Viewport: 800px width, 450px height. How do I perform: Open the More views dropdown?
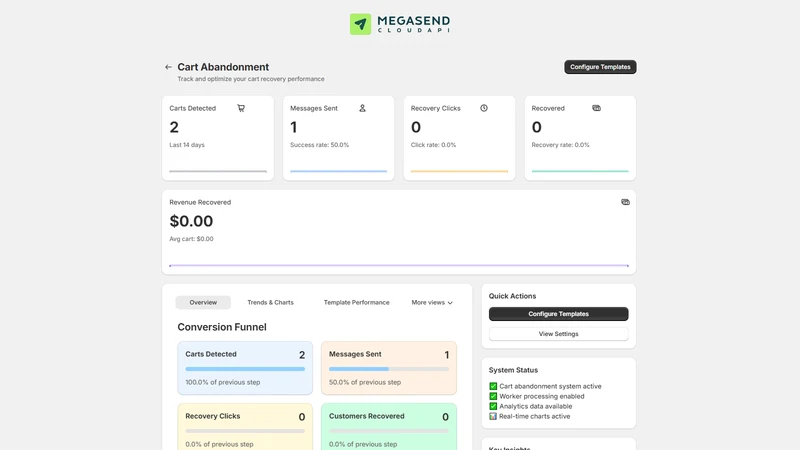coord(432,303)
